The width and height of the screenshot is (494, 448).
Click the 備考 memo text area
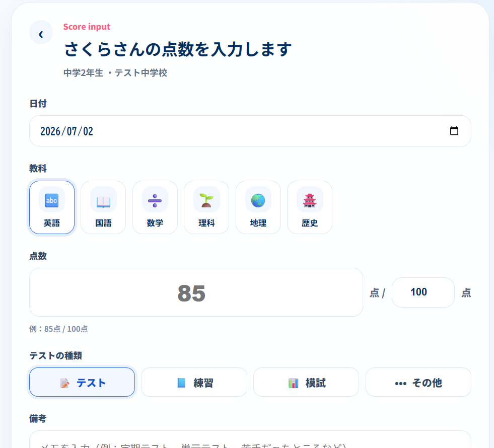click(x=250, y=439)
